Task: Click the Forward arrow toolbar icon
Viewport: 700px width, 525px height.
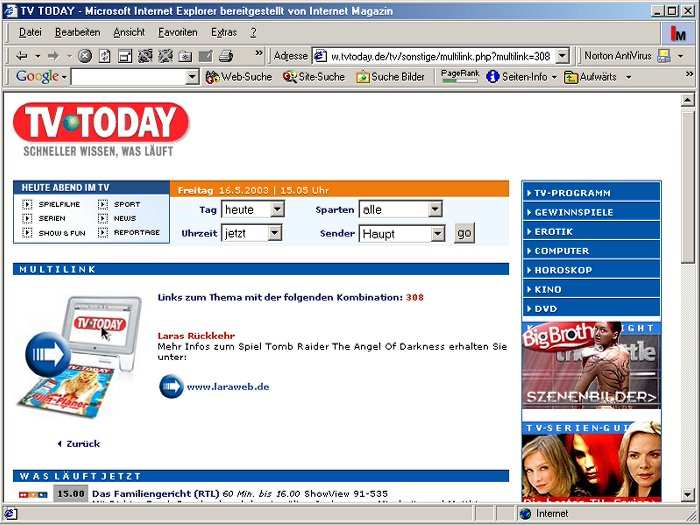Action: coord(53,56)
